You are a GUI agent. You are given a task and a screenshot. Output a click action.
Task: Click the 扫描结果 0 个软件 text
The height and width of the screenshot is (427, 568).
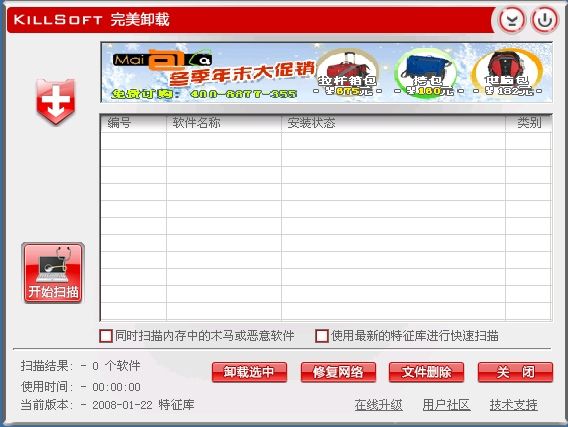80,366
